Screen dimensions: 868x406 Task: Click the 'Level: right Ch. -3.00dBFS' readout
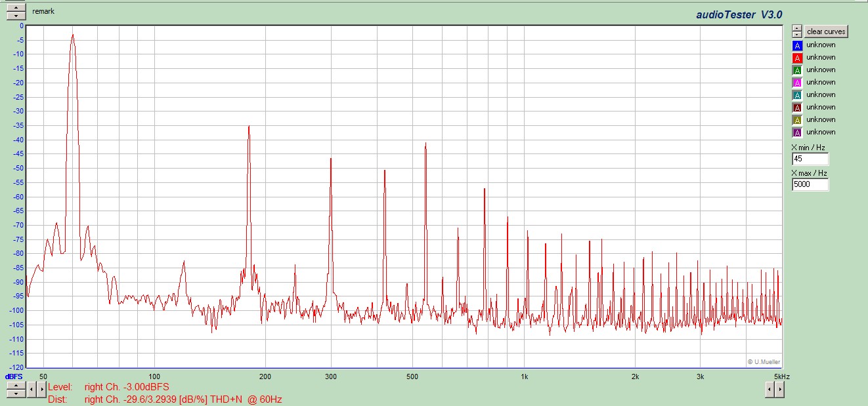pos(108,388)
